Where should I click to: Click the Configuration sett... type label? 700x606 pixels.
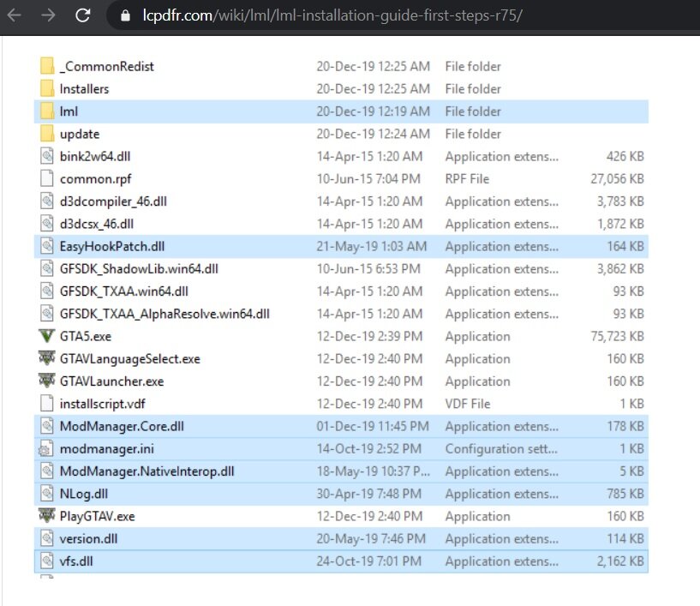[501, 449]
